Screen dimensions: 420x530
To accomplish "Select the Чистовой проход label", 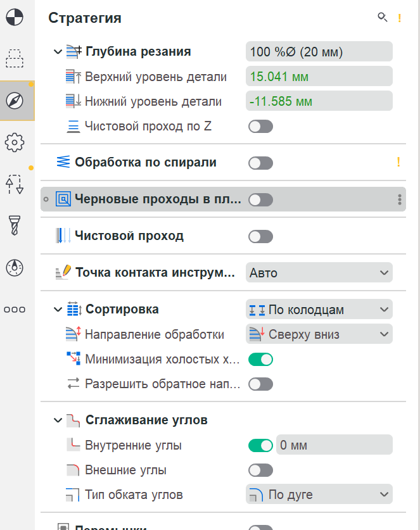I will 129,236.
